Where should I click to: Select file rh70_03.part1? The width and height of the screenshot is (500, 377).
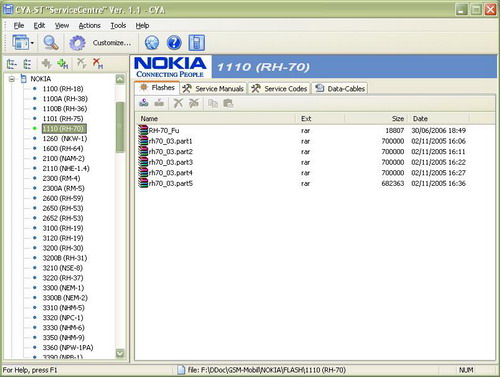coord(165,141)
